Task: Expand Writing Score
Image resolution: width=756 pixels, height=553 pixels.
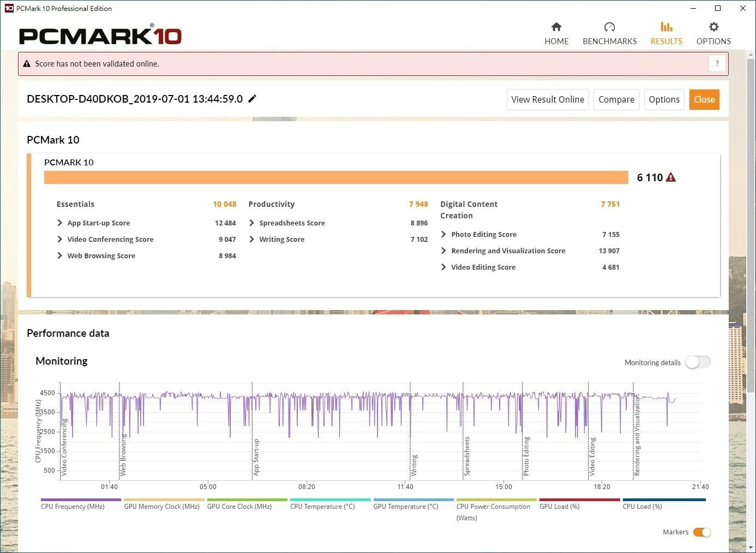Action: (251, 239)
